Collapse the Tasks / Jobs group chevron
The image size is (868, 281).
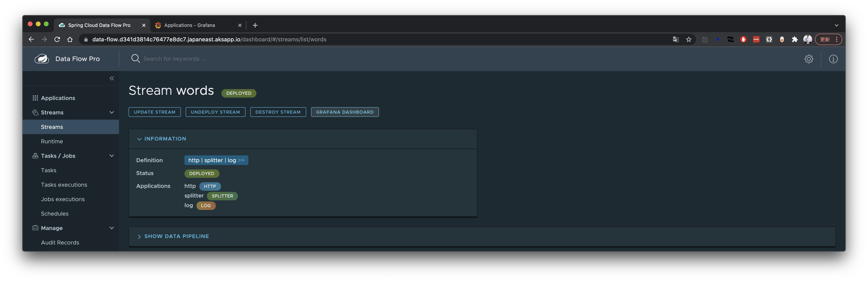[x=112, y=156]
